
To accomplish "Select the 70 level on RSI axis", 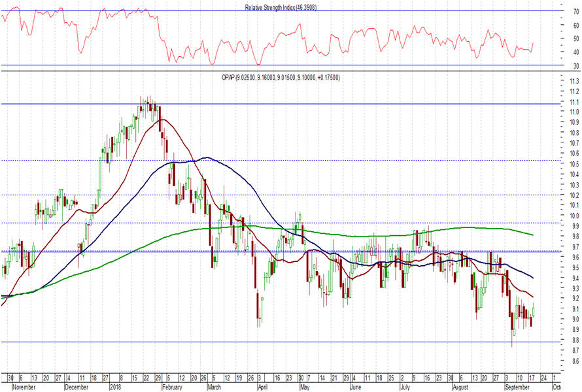I will (575, 12).
